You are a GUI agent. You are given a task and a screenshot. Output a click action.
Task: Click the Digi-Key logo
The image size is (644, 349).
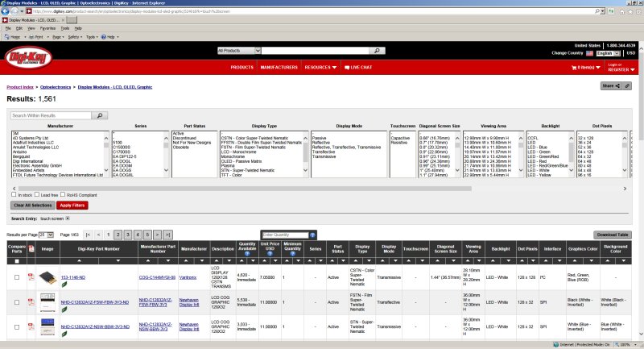point(27,58)
